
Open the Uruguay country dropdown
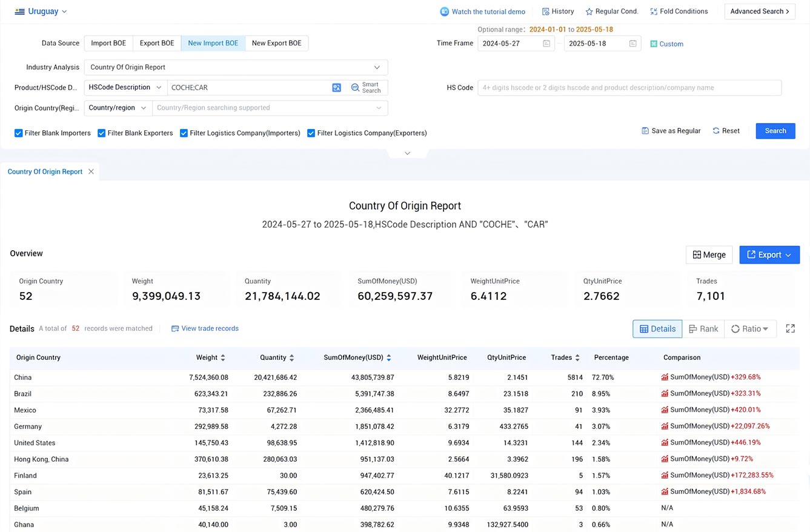point(41,12)
